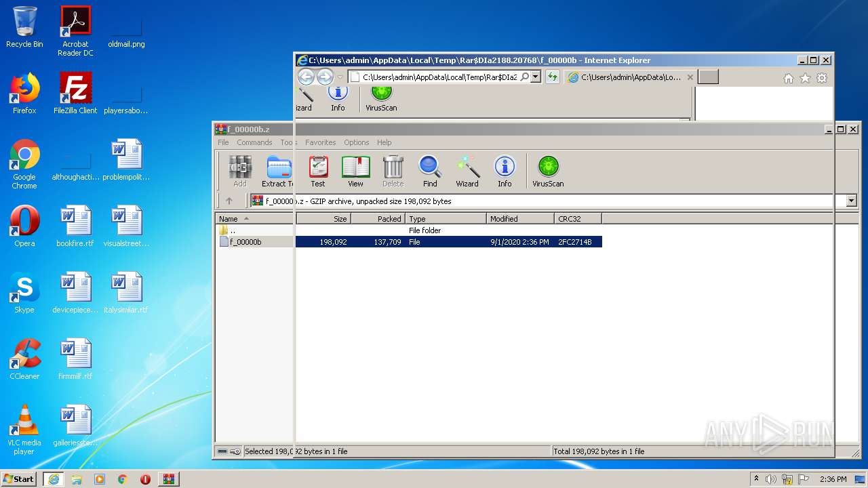Open Windows Explorer folder on taskbar
Viewport: 868px width, 488px height.
point(77,479)
